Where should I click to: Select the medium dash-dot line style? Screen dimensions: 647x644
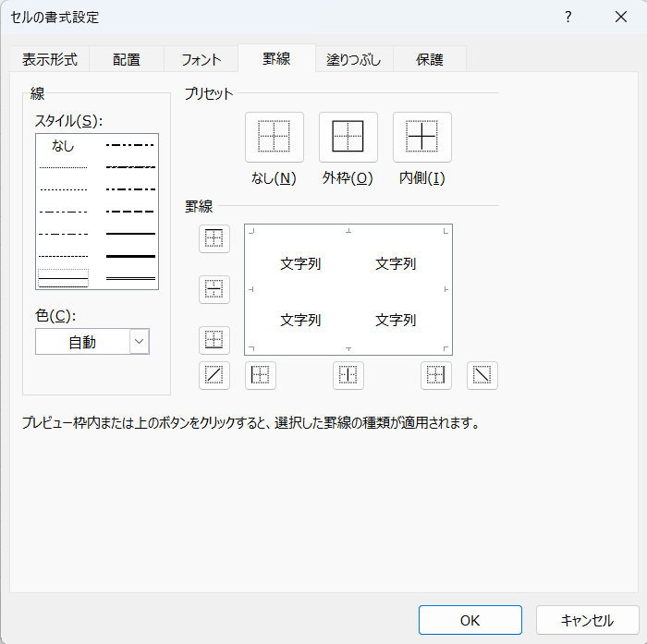pos(130,189)
